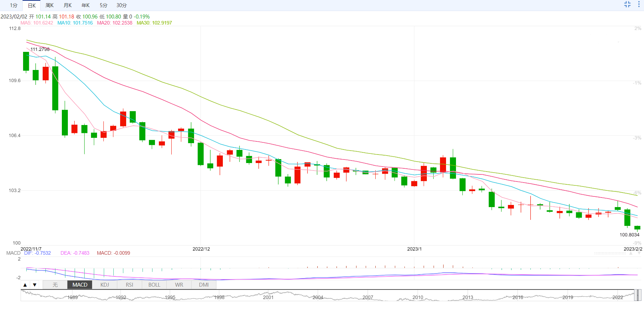Switch indicator panel to RSI

click(129, 285)
